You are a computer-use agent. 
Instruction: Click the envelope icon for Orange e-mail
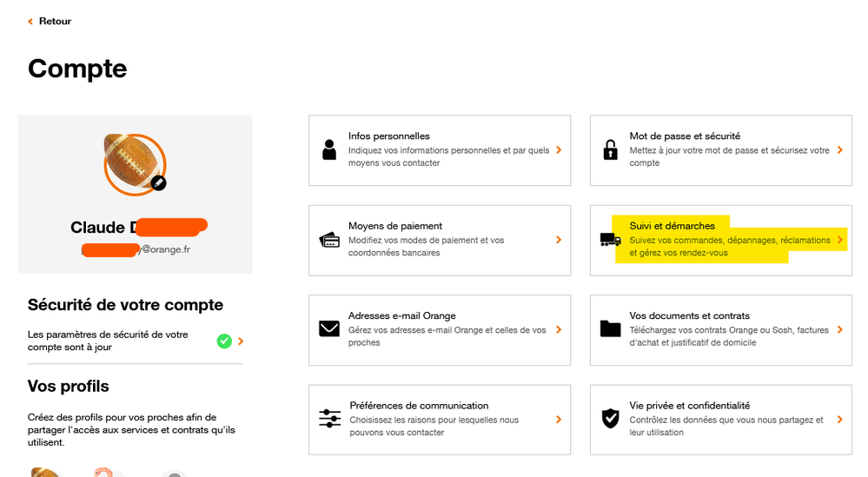tap(329, 329)
